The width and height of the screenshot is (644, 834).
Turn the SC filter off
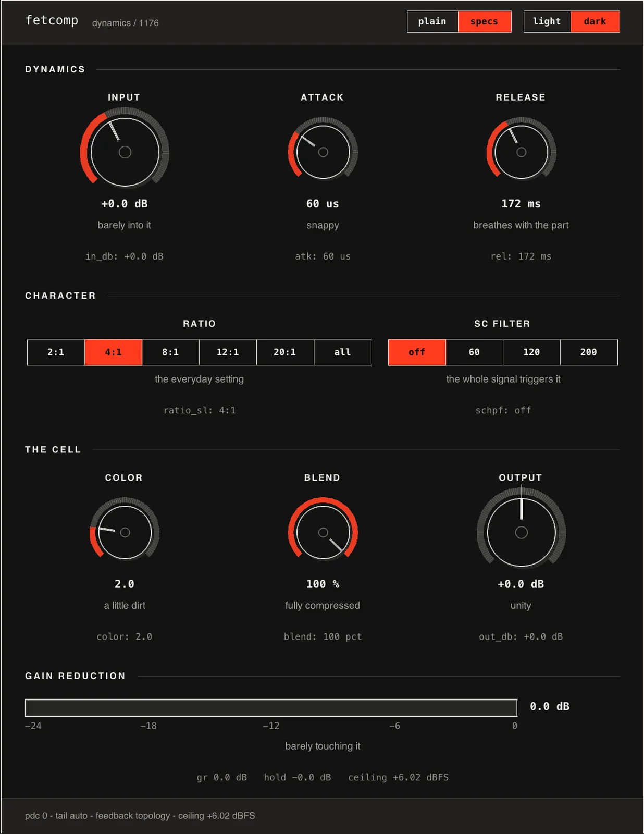point(417,352)
